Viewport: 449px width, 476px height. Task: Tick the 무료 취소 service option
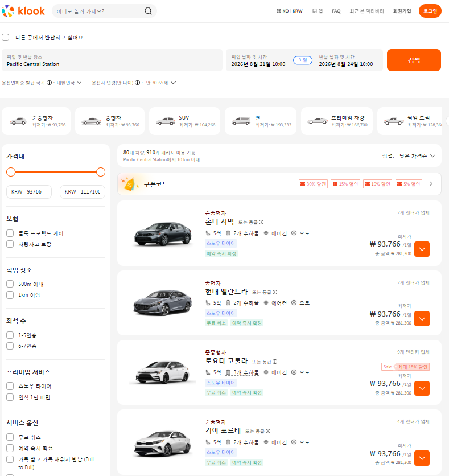[x=10, y=437]
